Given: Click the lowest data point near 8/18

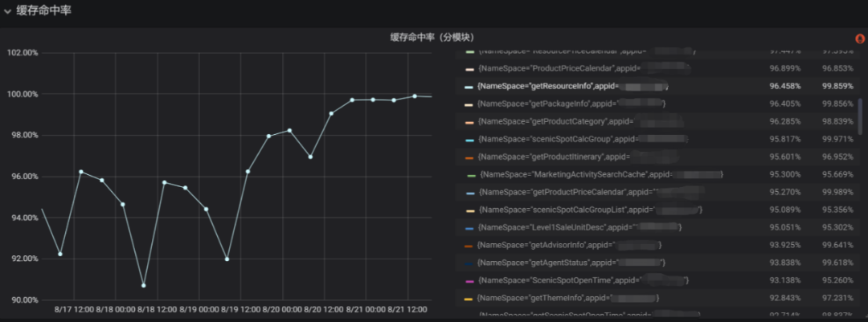Looking at the screenshot, I should (x=144, y=286).
